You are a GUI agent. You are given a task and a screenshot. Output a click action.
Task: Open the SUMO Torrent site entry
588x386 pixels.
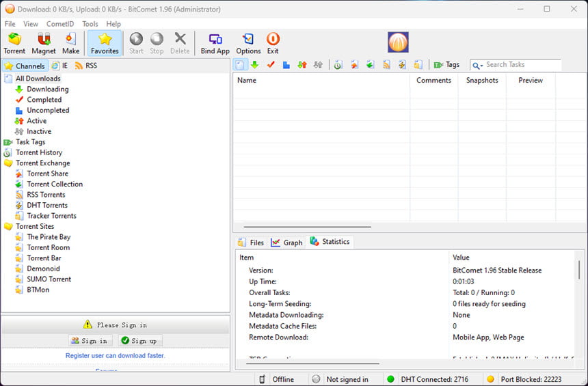coord(49,279)
